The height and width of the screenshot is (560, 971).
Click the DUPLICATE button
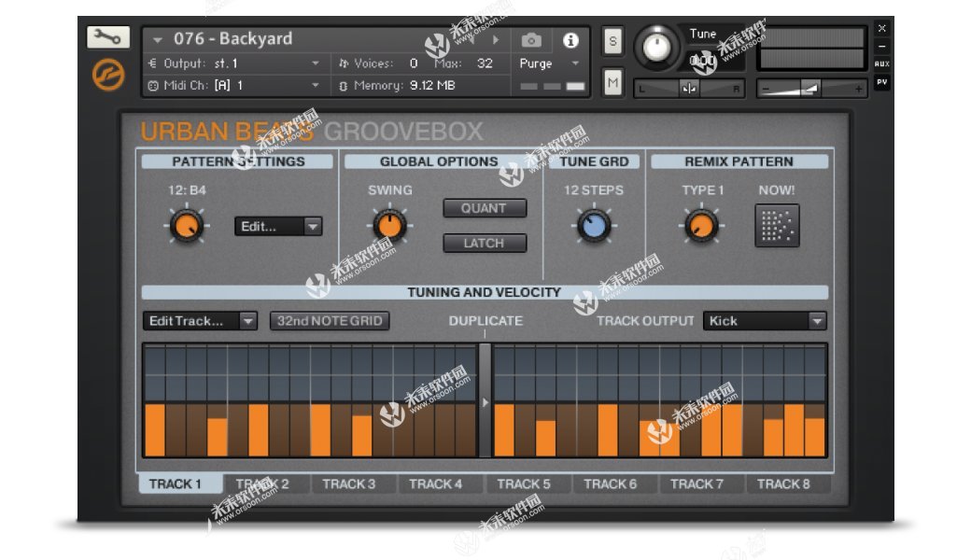pyautogui.click(x=485, y=320)
